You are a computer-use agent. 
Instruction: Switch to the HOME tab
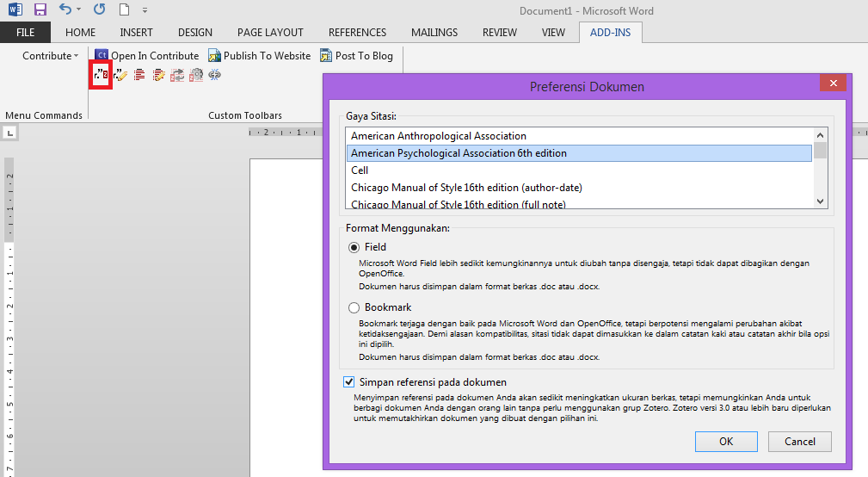[80, 32]
